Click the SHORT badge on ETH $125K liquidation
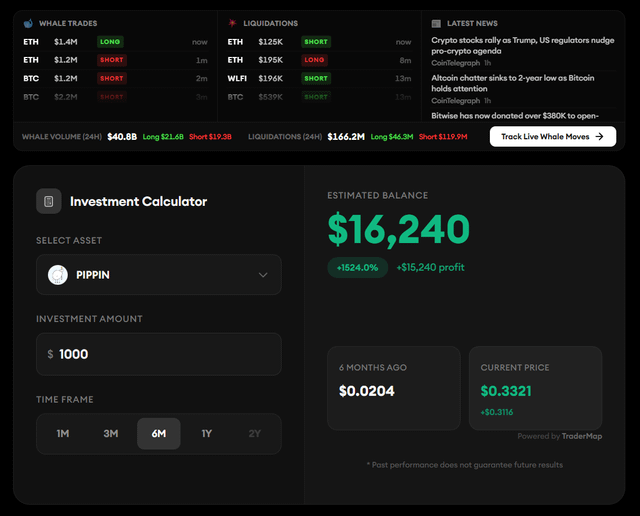640x516 pixels. [x=316, y=42]
